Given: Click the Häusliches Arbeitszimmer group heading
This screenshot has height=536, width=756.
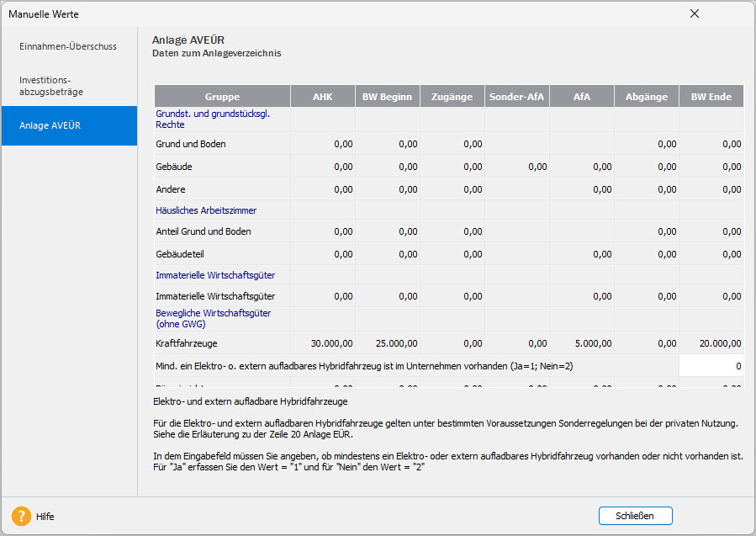Looking at the screenshot, I should 206,210.
